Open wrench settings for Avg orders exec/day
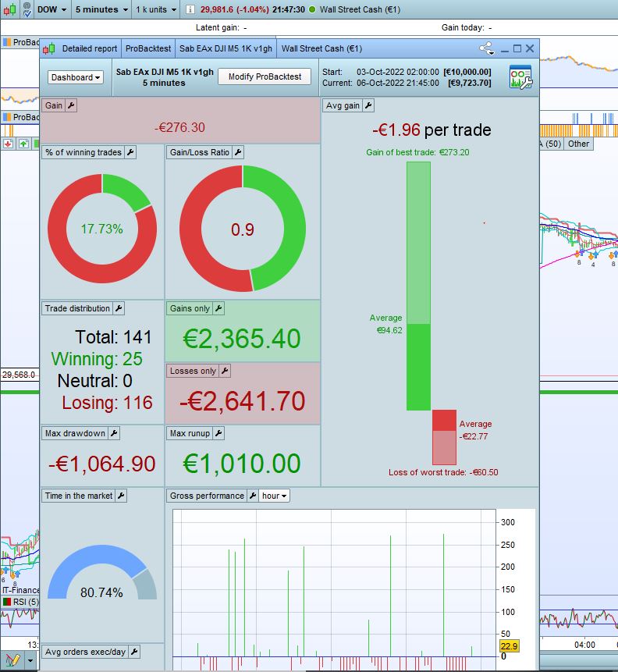The height and width of the screenshot is (672, 618). click(x=134, y=652)
